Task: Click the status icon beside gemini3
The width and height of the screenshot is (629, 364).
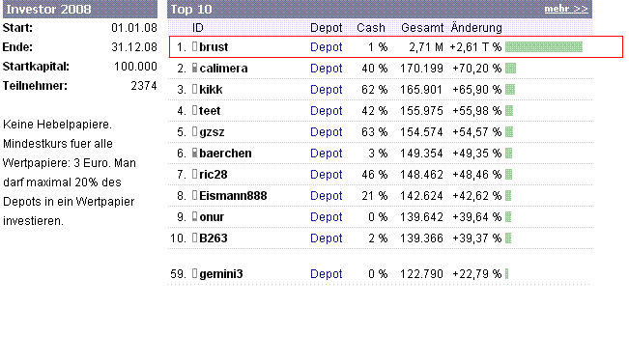Action: 194,273
